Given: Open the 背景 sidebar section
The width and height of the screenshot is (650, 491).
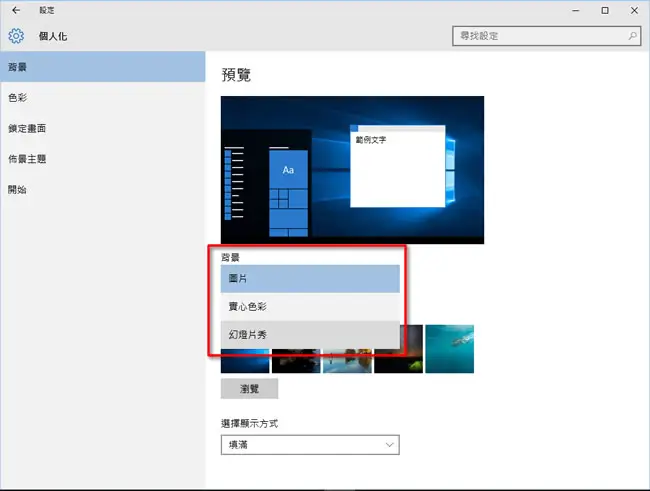Looking at the screenshot, I should (x=102, y=67).
